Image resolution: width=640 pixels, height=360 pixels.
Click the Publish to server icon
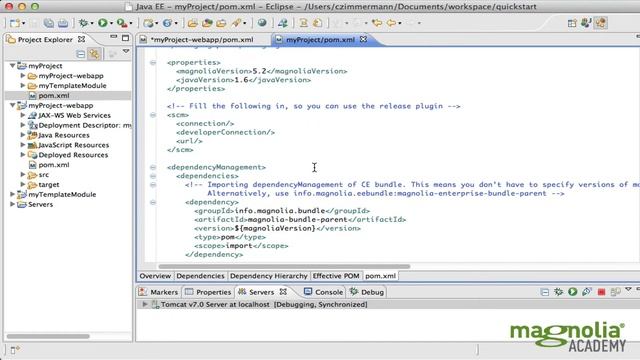coord(616,291)
